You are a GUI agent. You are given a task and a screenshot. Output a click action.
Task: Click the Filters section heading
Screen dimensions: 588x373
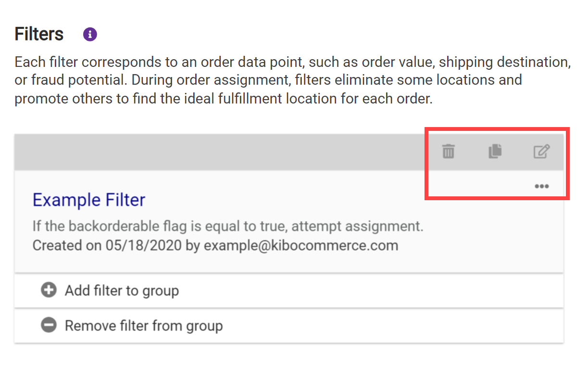tap(39, 34)
